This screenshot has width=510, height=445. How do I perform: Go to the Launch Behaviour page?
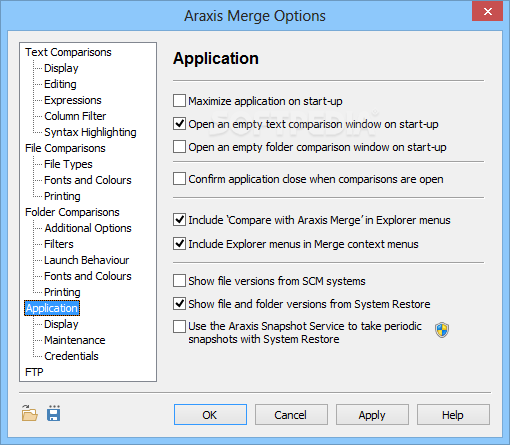point(87,260)
